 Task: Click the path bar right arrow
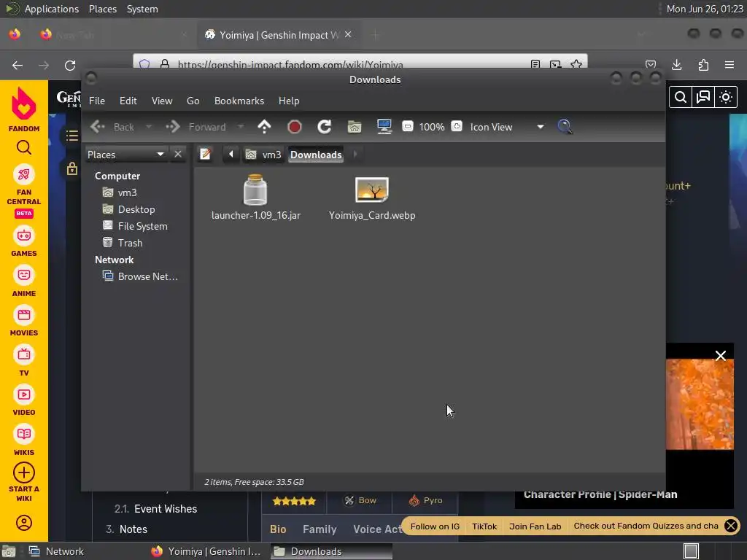click(x=355, y=155)
